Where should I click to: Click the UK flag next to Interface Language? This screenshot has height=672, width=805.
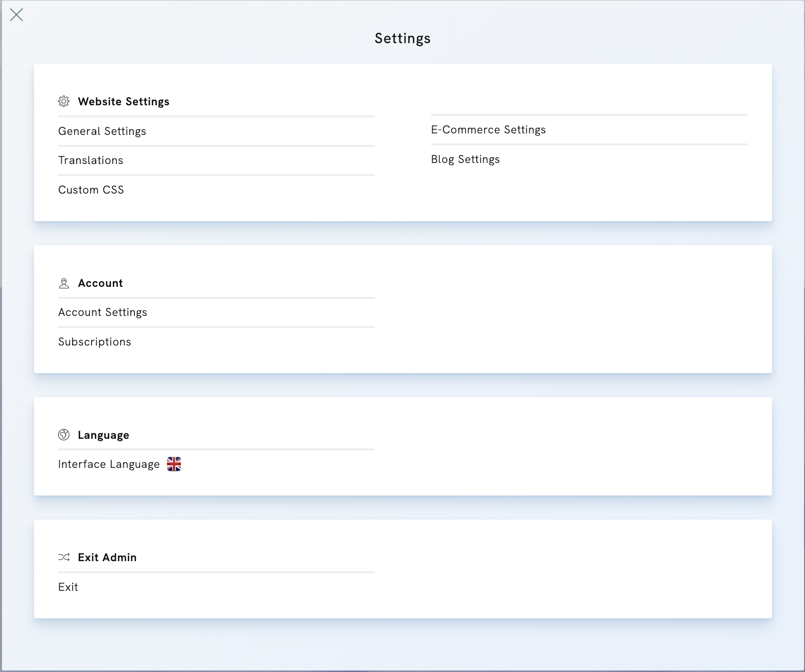174,464
